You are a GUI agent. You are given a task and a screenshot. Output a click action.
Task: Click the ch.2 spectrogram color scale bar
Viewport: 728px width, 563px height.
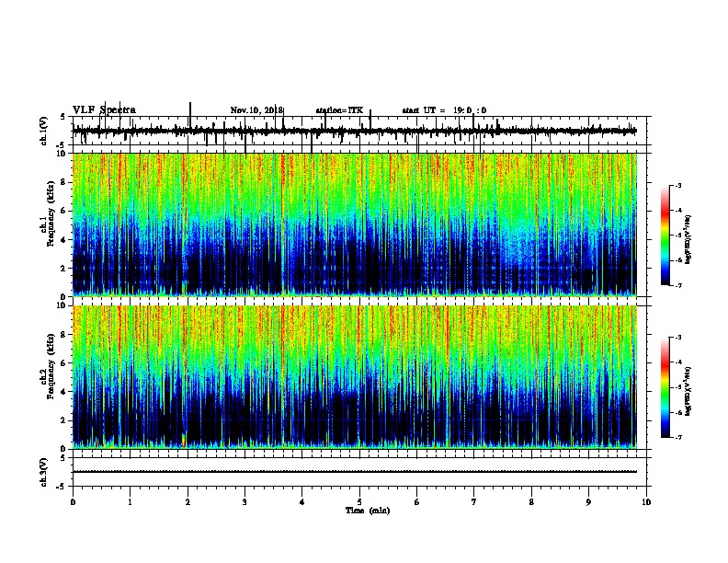(x=665, y=387)
